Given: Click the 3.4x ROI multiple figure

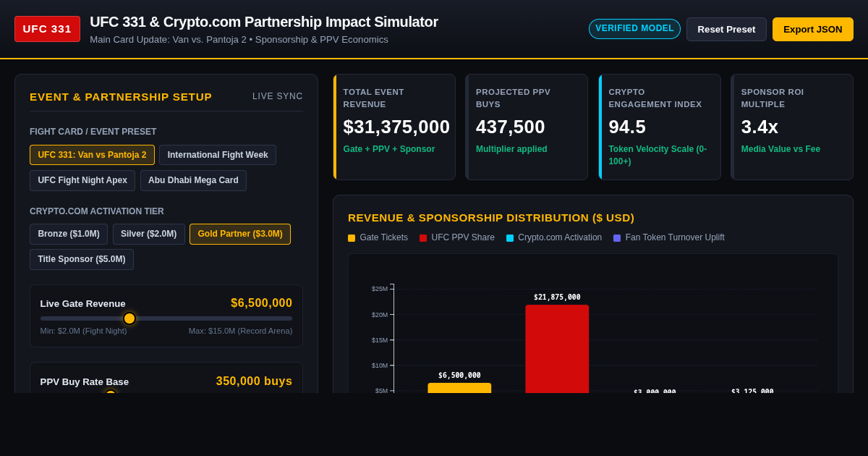Looking at the screenshot, I should [759, 127].
